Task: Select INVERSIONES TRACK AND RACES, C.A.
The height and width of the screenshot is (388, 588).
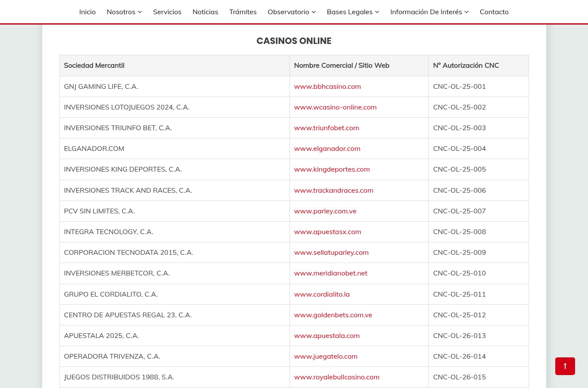Action: point(174,190)
